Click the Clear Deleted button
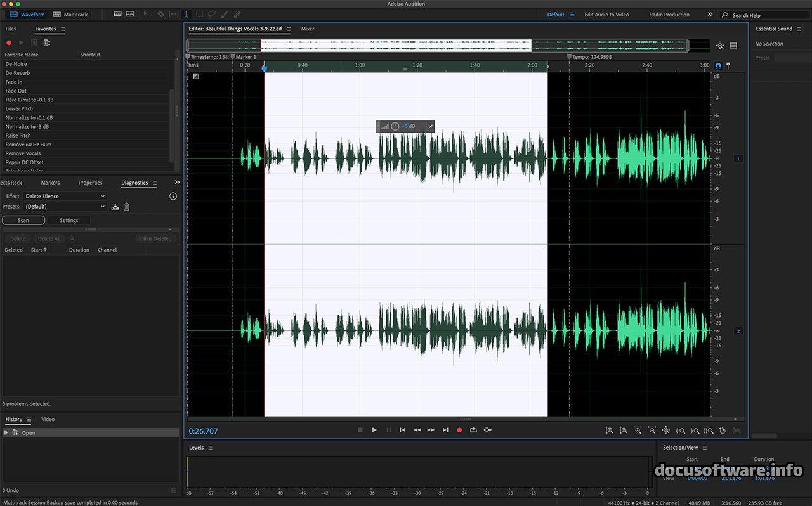This screenshot has height=506, width=812. pos(155,238)
